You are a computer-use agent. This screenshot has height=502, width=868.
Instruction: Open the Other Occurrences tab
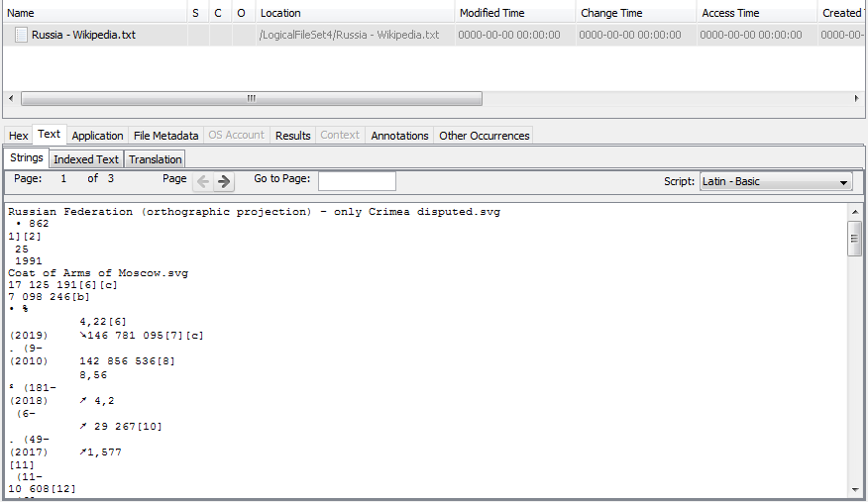484,136
